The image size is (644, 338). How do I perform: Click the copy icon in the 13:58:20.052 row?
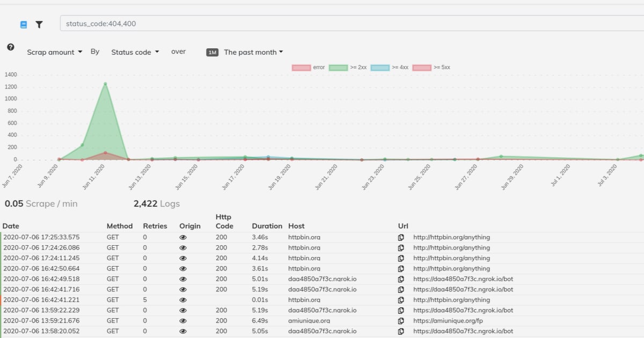[x=401, y=332]
